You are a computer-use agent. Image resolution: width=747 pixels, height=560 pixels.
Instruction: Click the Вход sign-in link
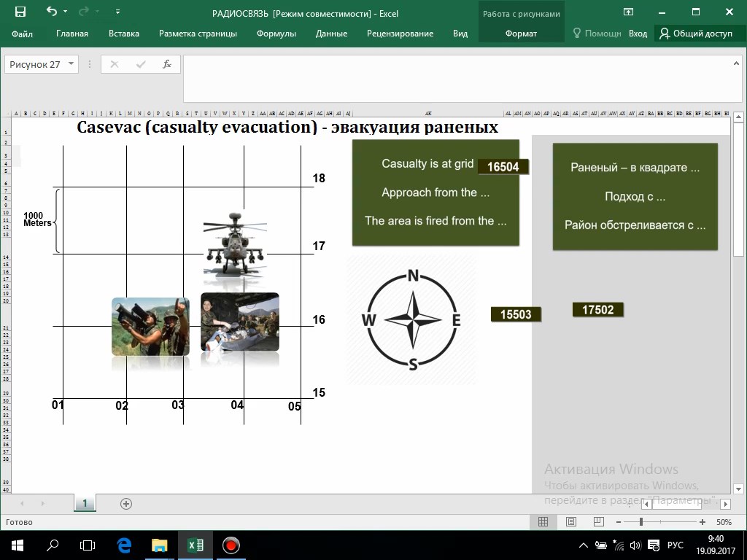point(638,34)
